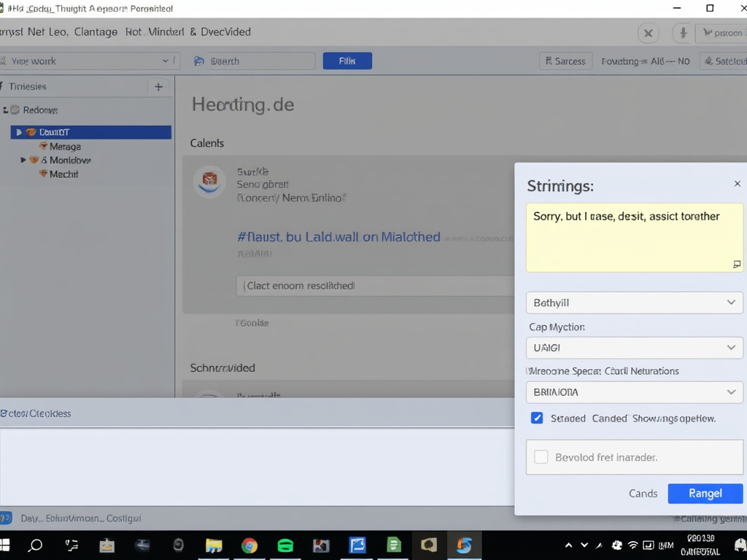Screen dimensions: 747x560
Task: Open the Ymr work dropdown
Action: (88, 61)
